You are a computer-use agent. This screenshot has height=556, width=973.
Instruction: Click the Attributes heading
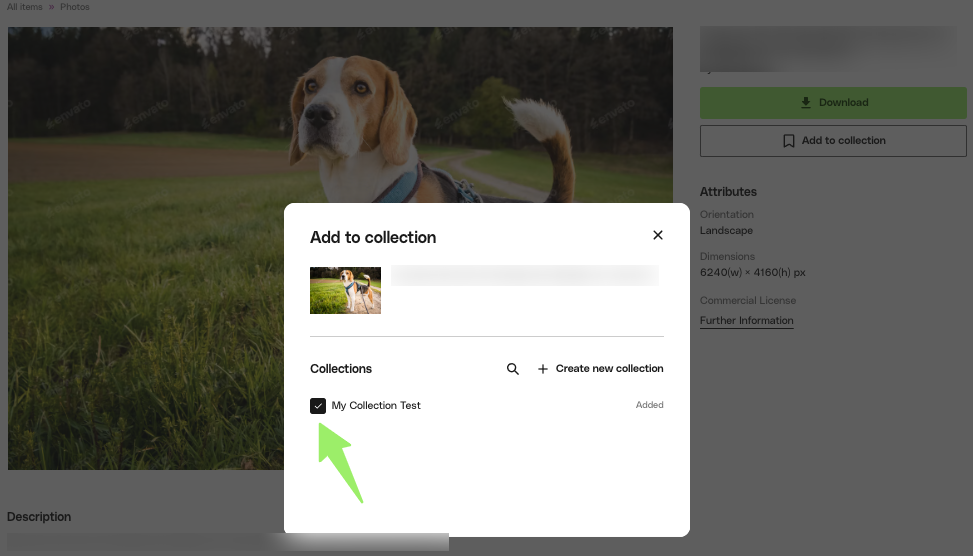pyautogui.click(x=728, y=192)
